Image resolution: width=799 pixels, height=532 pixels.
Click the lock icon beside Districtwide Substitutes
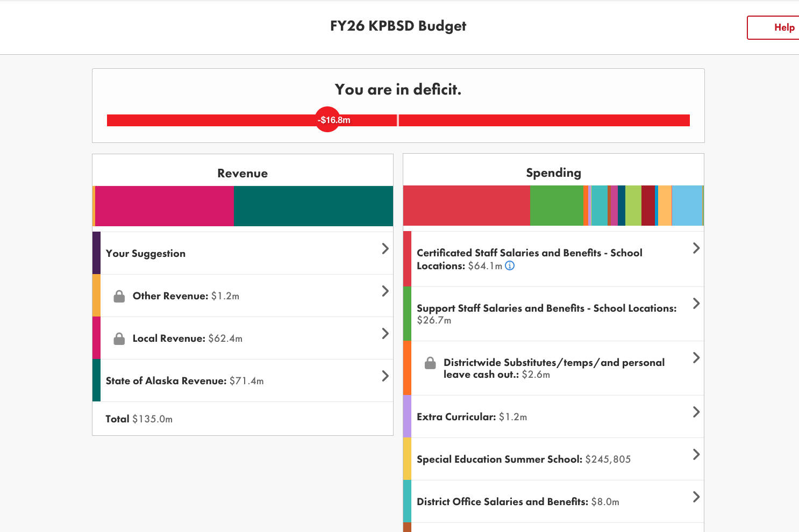click(430, 363)
